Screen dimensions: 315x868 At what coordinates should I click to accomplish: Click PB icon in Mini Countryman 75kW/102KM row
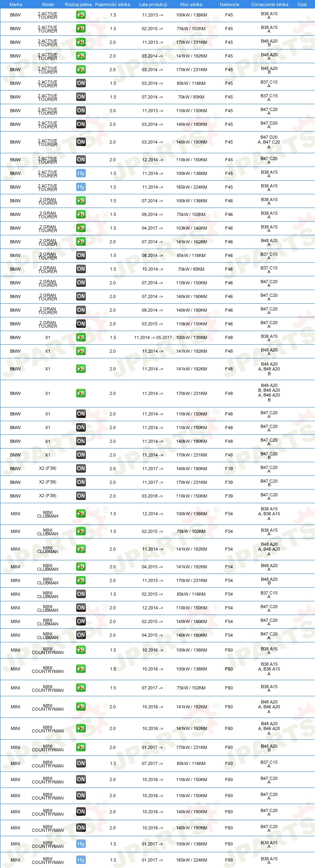click(x=81, y=688)
